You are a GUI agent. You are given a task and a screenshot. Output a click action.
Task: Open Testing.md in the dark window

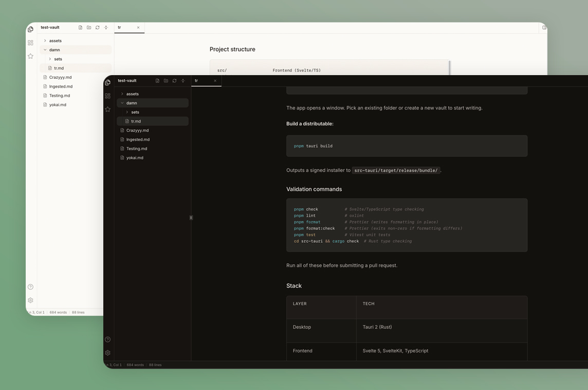coord(136,149)
